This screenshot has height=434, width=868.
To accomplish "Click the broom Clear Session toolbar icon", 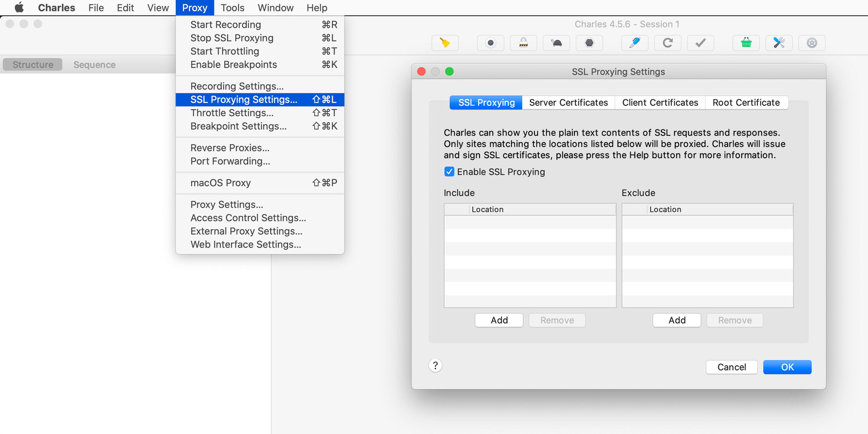I will (x=445, y=43).
